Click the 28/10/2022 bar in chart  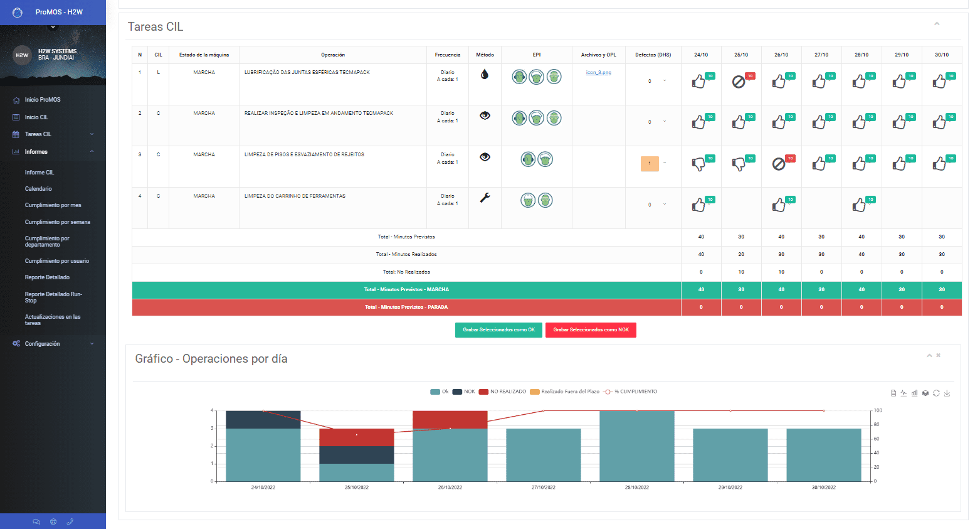click(637, 446)
